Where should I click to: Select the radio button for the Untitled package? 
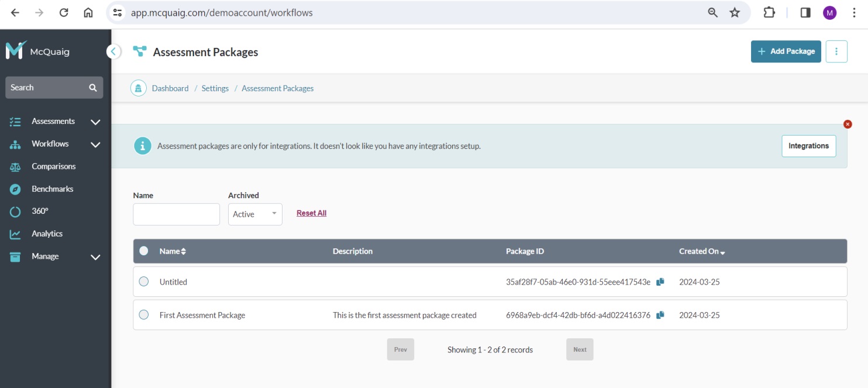click(x=143, y=281)
